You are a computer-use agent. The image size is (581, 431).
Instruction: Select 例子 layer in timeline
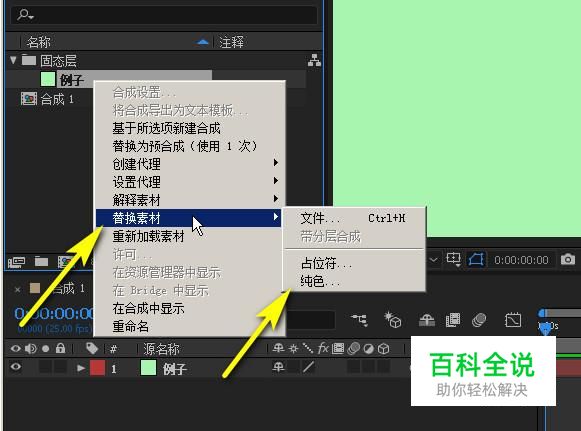[174, 369]
